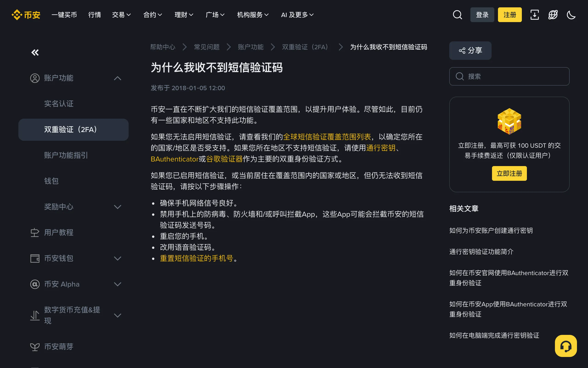This screenshot has height=368, width=588.
Task: Open 行情 in top navigation
Action: click(95, 15)
